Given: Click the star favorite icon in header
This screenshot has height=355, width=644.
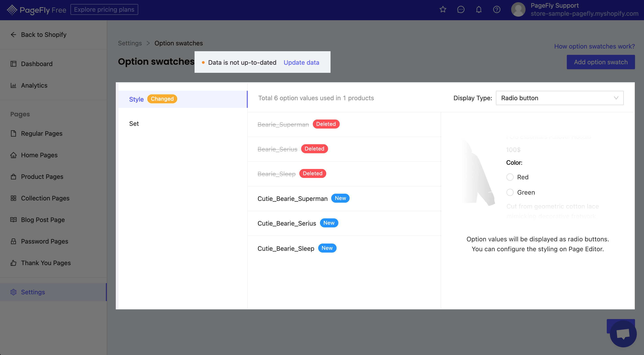Looking at the screenshot, I should [443, 9].
